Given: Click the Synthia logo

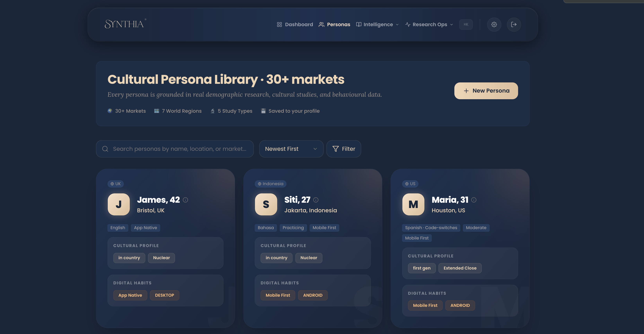Looking at the screenshot, I should click(125, 24).
